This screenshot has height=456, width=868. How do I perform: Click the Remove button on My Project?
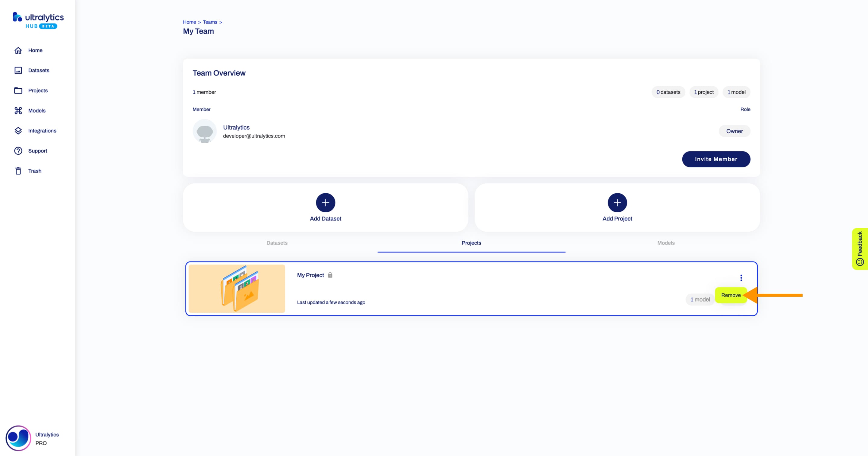(x=731, y=294)
